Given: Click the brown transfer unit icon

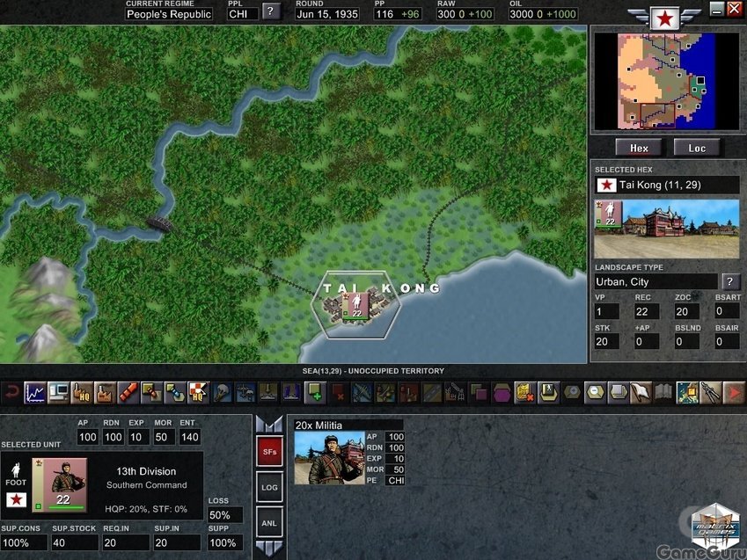Looking at the screenshot, I should pyautogui.click(x=151, y=393).
